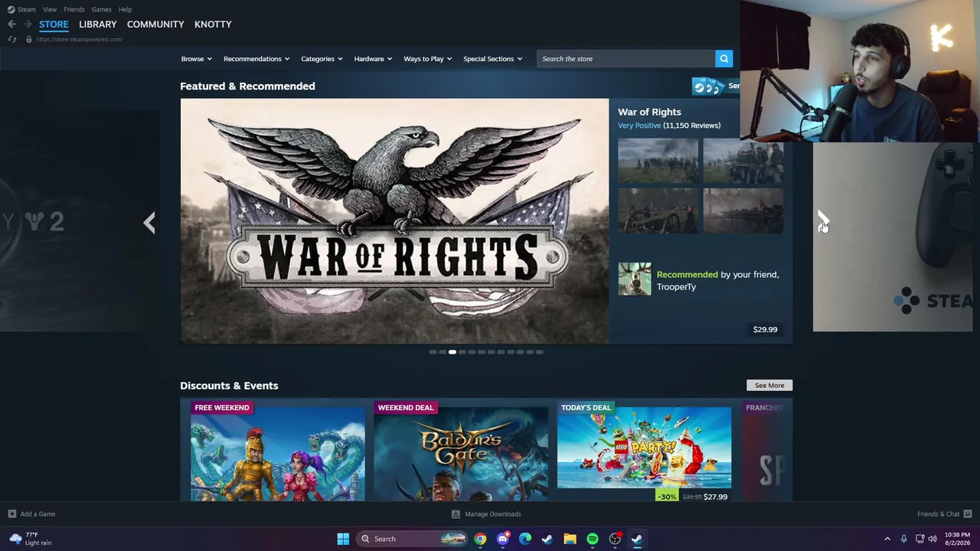Click the War of Rights title text

coord(649,112)
